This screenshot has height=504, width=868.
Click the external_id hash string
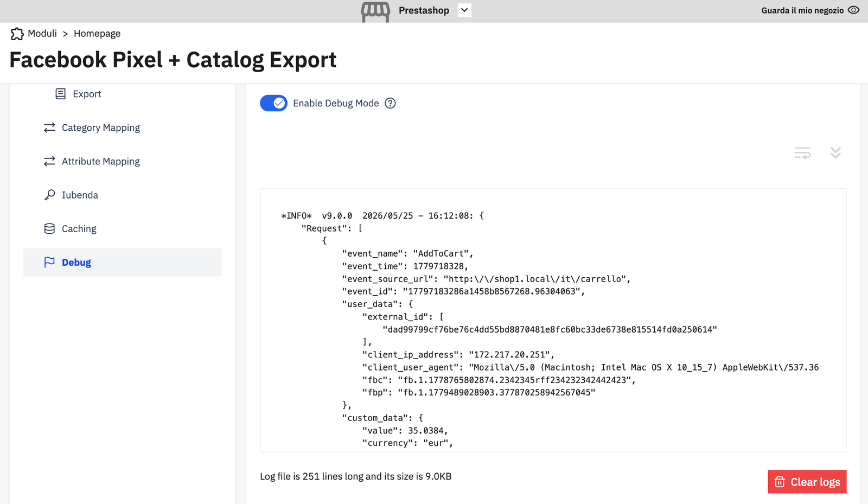pyautogui.click(x=550, y=329)
